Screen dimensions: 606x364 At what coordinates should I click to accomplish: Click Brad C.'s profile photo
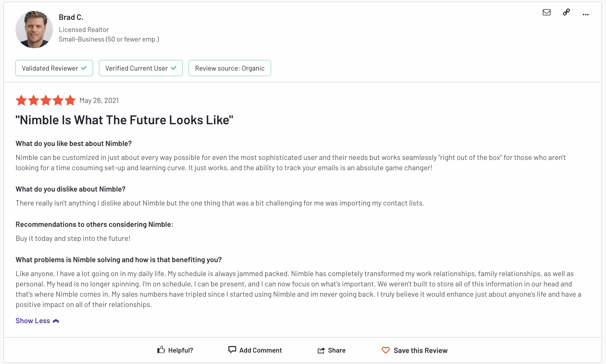(x=34, y=29)
